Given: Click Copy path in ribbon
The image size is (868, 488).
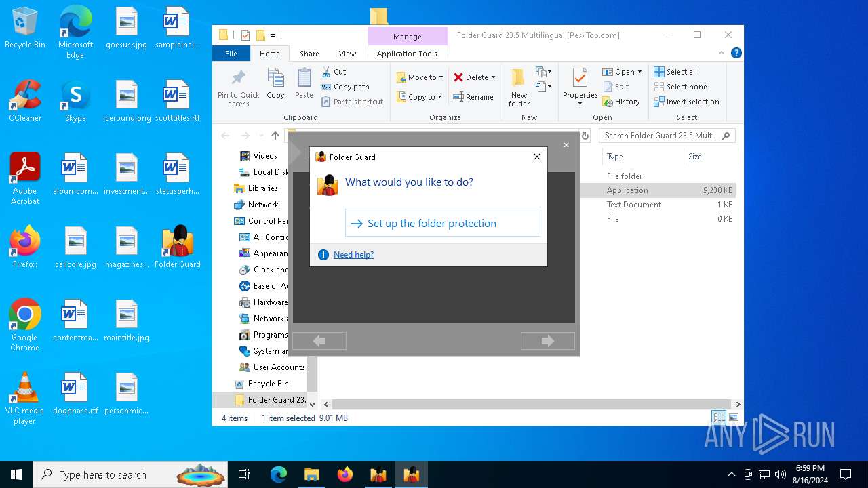Looking at the screenshot, I should tap(345, 87).
